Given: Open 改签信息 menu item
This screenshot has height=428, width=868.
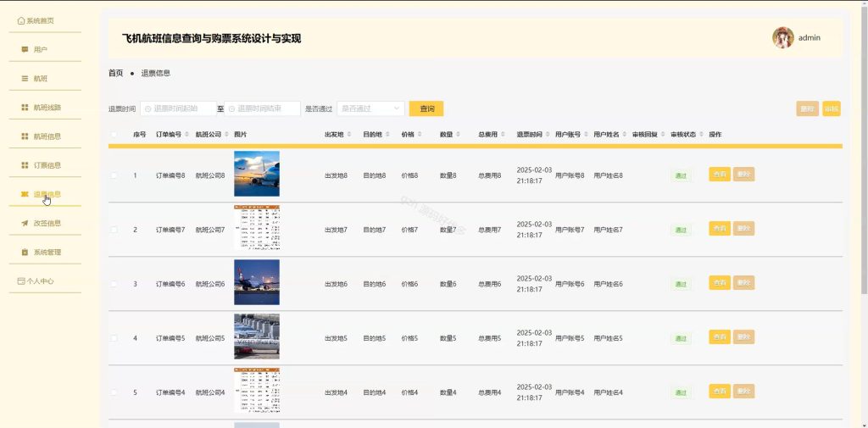Looking at the screenshot, I should click(x=45, y=223).
